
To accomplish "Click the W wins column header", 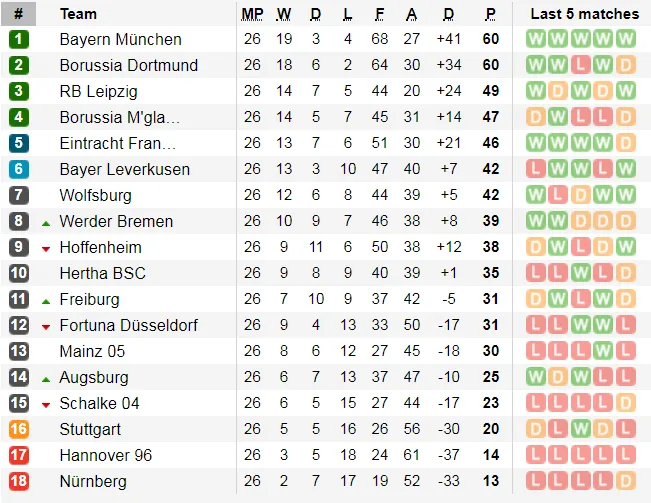I will [x=284, y=14].
